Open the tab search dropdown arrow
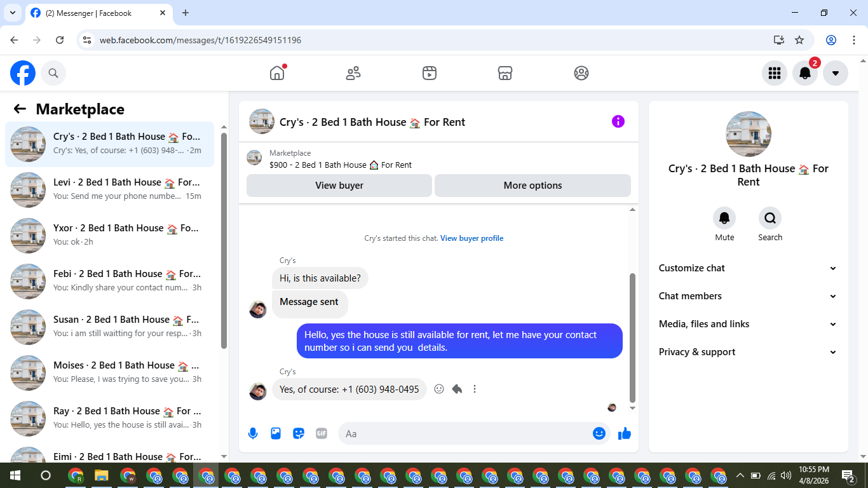This screenshot has height=488, width=868. [x=12, y=13]
